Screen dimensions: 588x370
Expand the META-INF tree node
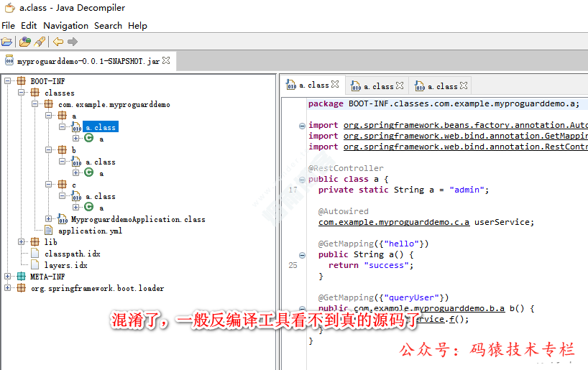(x=8, y=277)
